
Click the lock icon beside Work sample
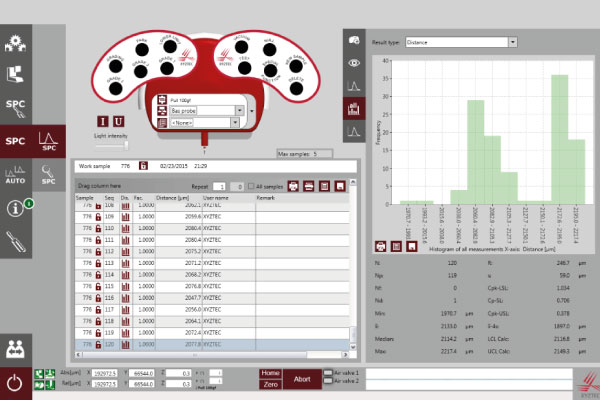tap(143, 165)
